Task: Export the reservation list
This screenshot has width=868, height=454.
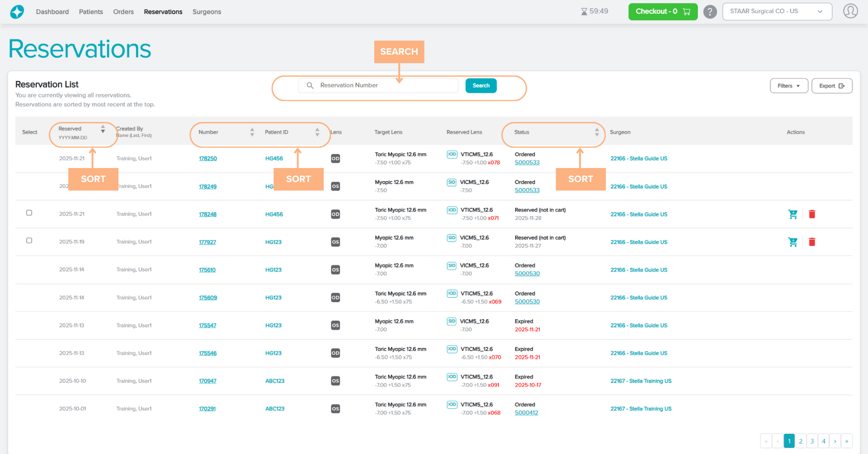Action: point(831,86)
